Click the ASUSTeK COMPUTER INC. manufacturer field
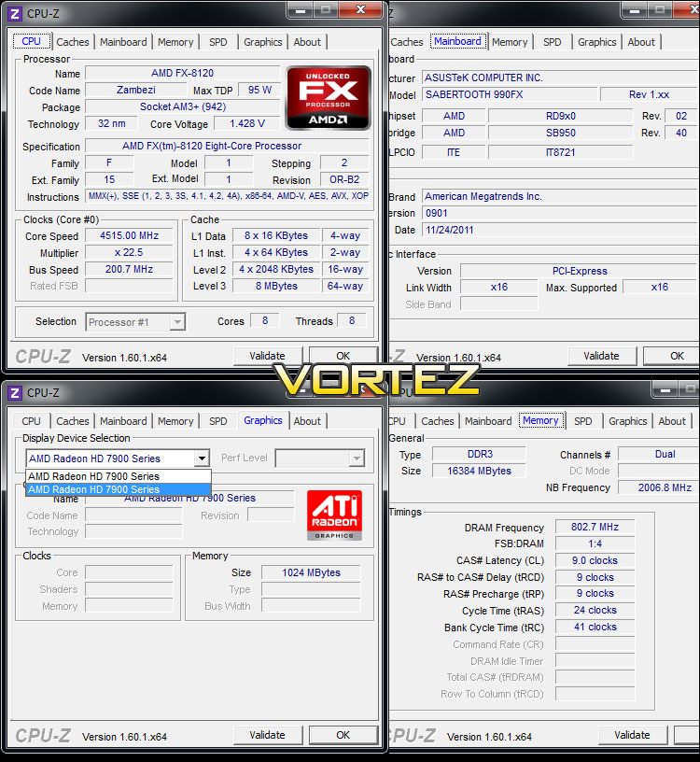 [560, 78]
